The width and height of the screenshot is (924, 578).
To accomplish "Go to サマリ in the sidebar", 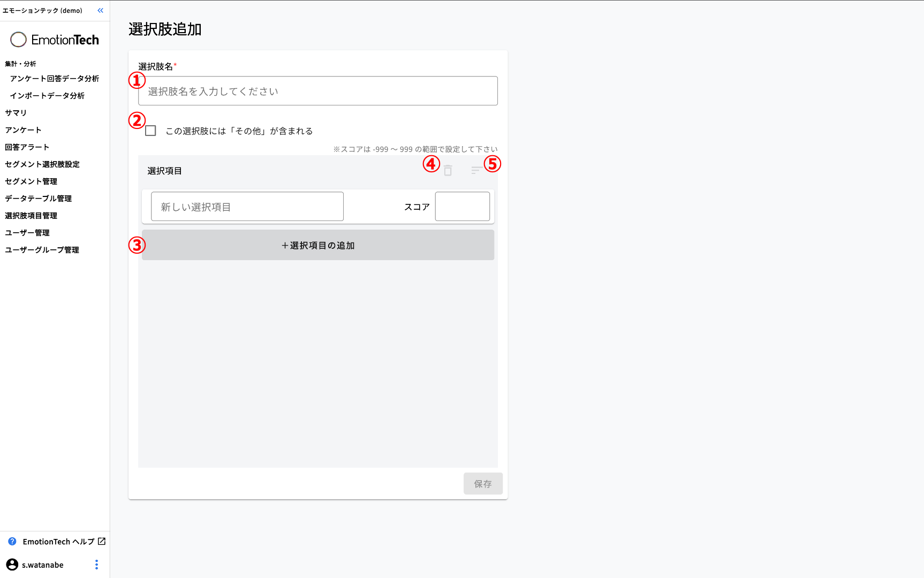I will [x=16, y=113].
